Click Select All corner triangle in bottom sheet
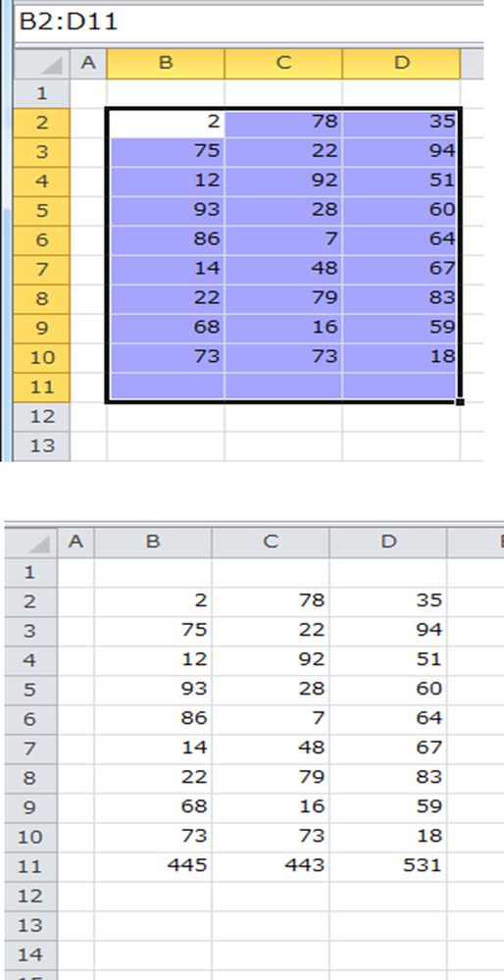Viewport: 504px width, 980px height. pyautogui.click(x=30, y=542)
